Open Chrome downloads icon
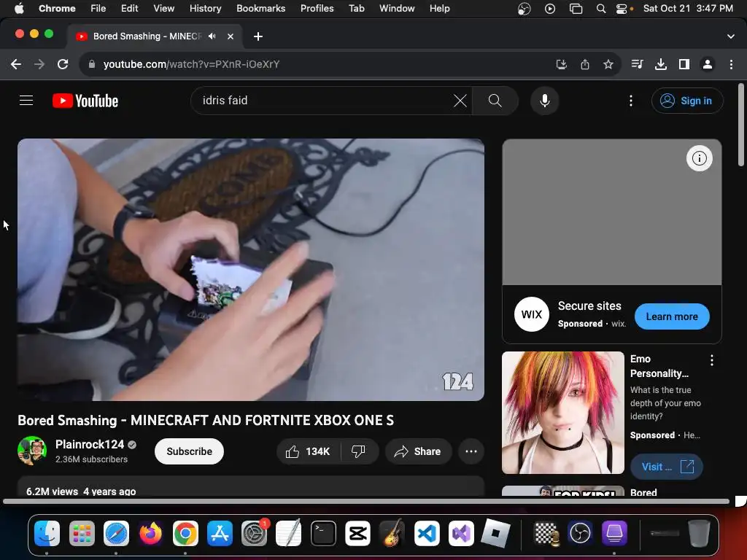 (x=660, y=64)
